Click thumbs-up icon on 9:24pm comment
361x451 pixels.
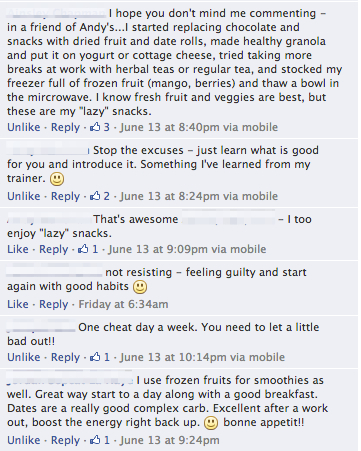[x=95, y=440]
